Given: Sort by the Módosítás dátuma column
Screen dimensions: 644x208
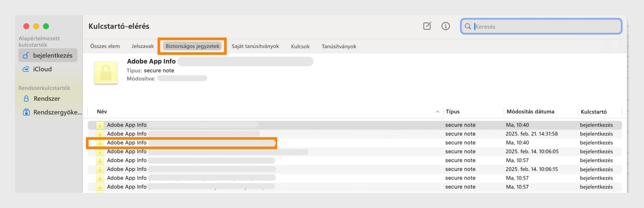Looking at the screenshot, I should (530, 112).
